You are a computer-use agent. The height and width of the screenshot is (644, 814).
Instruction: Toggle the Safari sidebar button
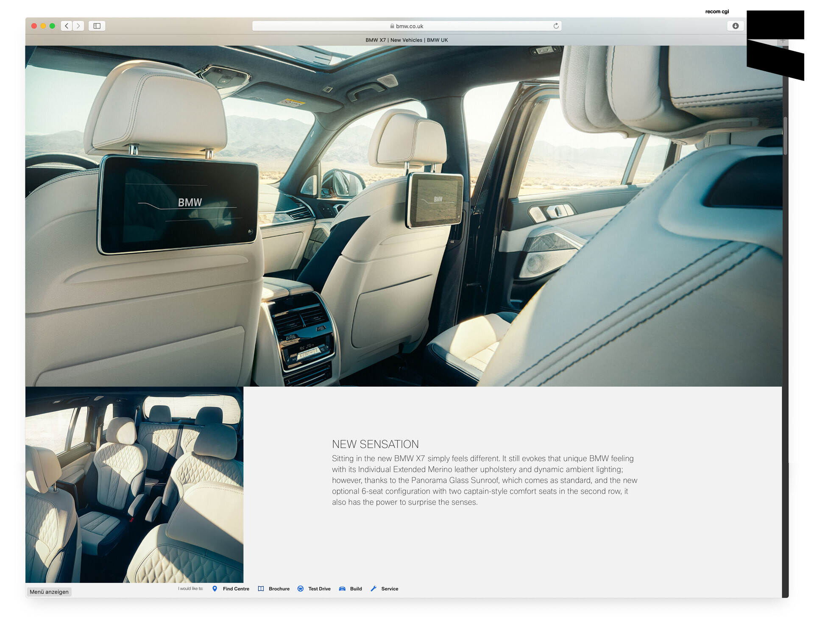(x=97, y=26)
